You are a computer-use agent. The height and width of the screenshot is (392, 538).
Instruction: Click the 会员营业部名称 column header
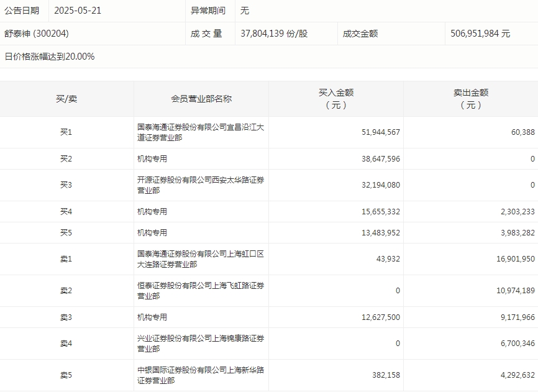pos(201,99)
